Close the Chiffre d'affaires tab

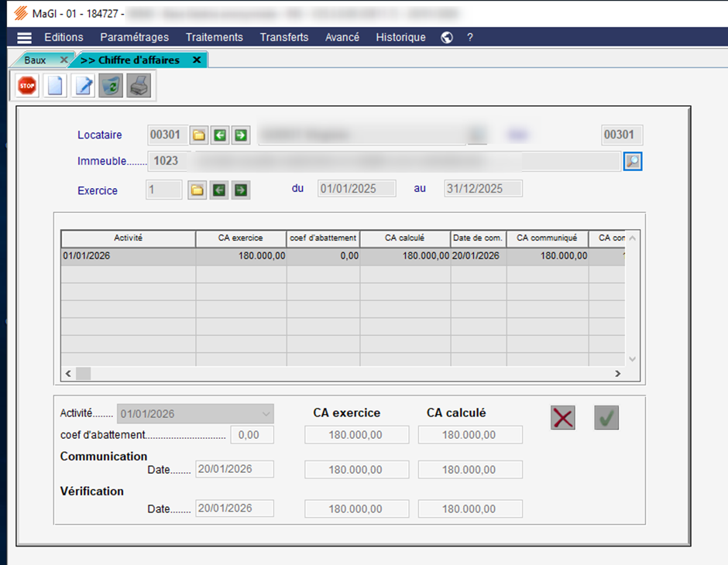[x=197, y=60]
